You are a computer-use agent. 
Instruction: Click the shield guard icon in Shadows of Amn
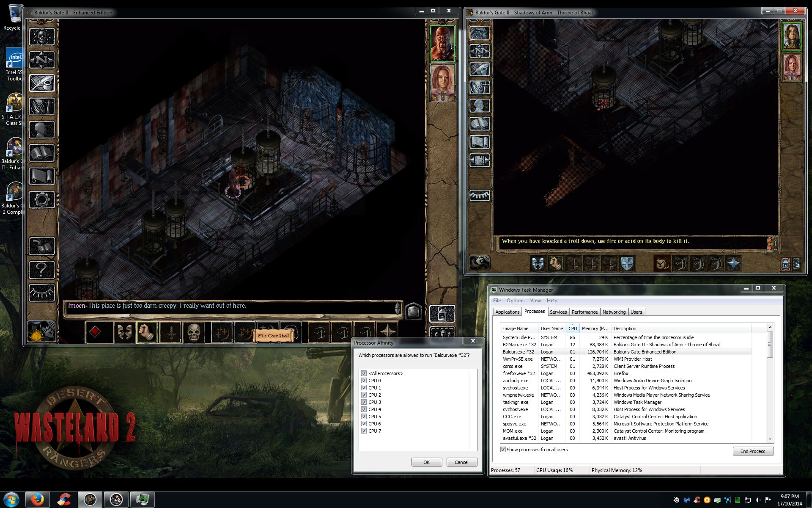pyautogui.click(x=627, y=264)
